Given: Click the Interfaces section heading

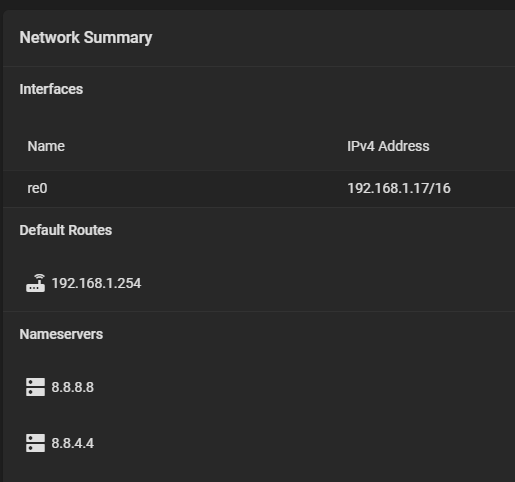Looking at the screenshot, I should (51, 89).
